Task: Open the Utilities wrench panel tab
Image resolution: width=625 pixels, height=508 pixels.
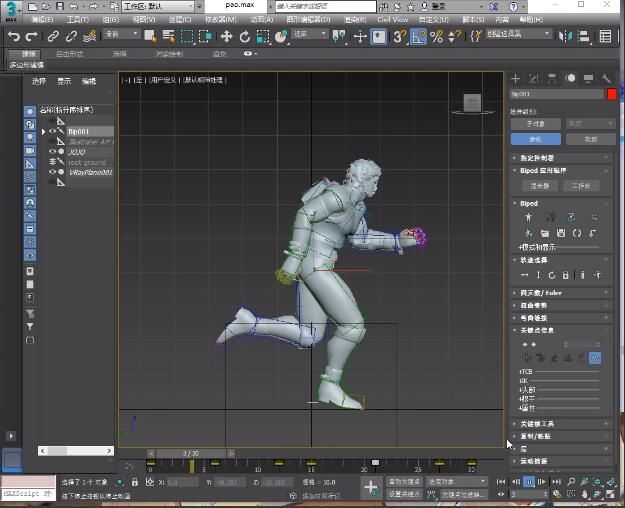Action: point(606,79)
